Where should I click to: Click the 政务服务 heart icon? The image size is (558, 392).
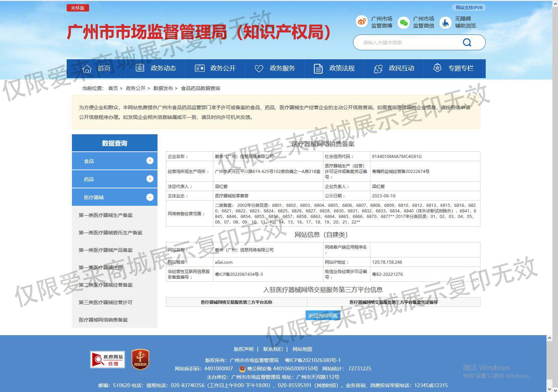click(259, 69)
